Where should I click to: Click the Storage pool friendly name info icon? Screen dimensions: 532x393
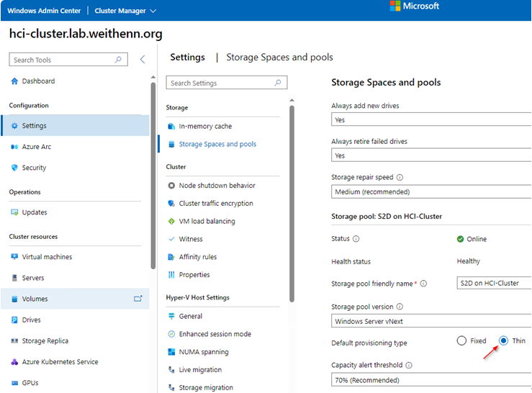[423, 284]
